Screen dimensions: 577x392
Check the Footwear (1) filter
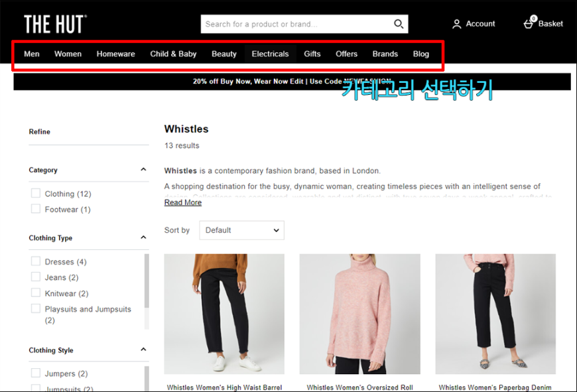(36, 209)
